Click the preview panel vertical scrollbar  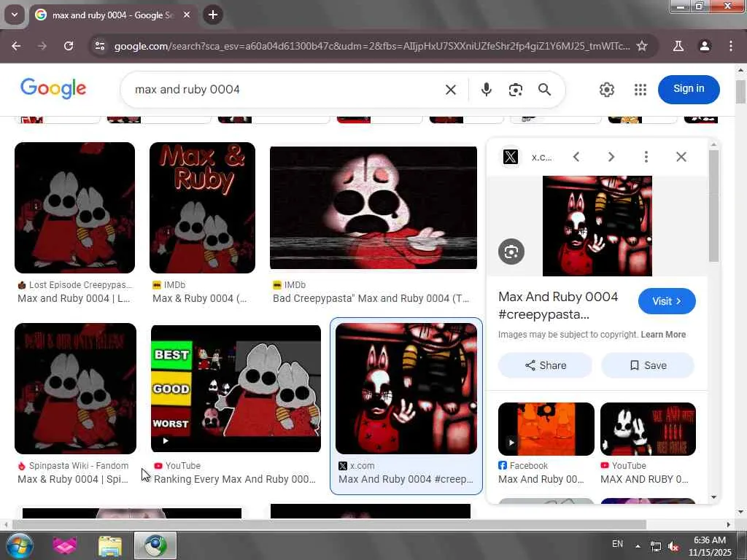[x=713, y=206]
